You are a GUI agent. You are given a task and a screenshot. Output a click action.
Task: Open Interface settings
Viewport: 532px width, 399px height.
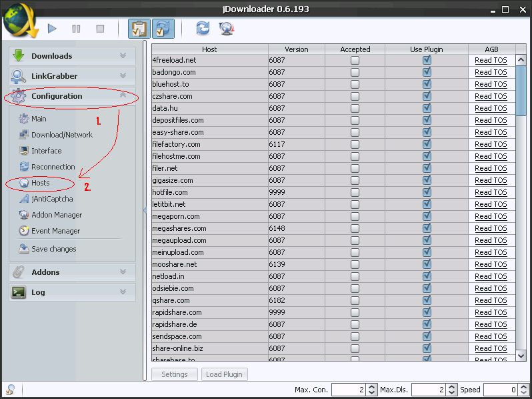click(x=40, y=151)
